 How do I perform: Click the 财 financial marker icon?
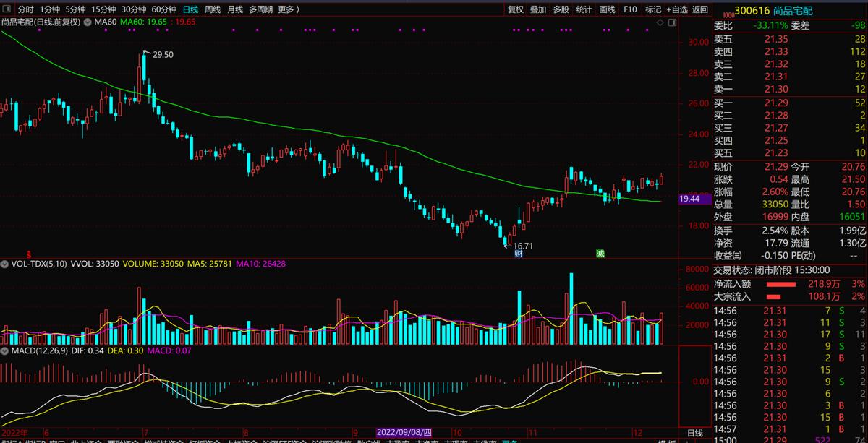click(x=518, y=254)
